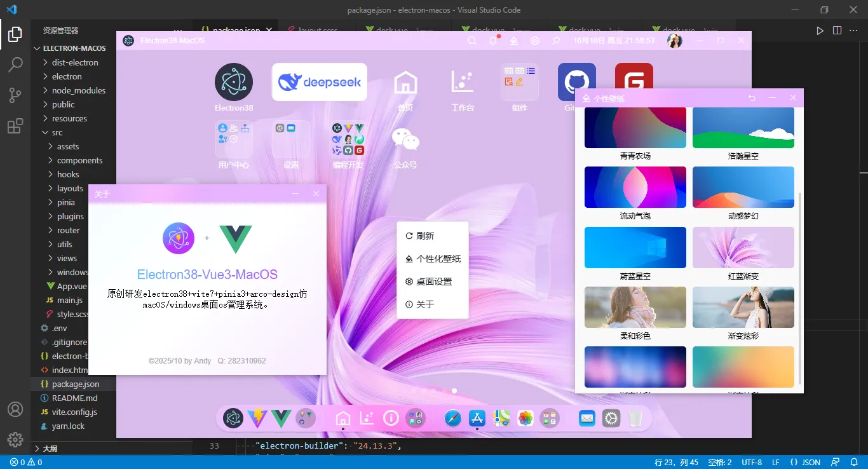Image resolution: width=868 pixels, height=469 pixels.
Task: Expand the components folder in the explorer
Action: (x=81, y=160)
